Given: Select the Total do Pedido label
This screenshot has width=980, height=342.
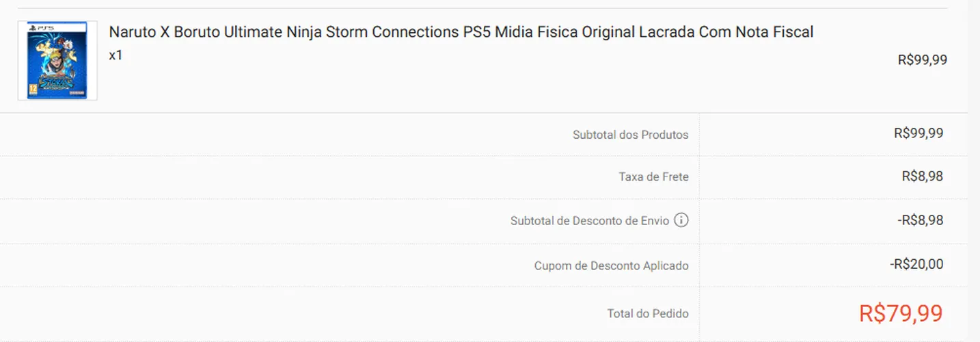Looking at the screenshot, I should [648, 314].
